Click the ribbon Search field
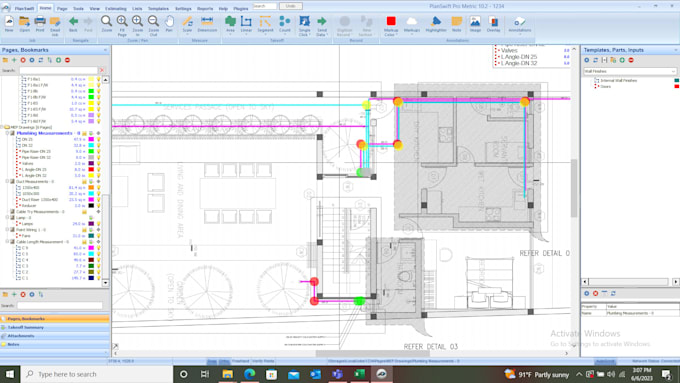The width and height of the screenshot is (680, 383). 265,6
